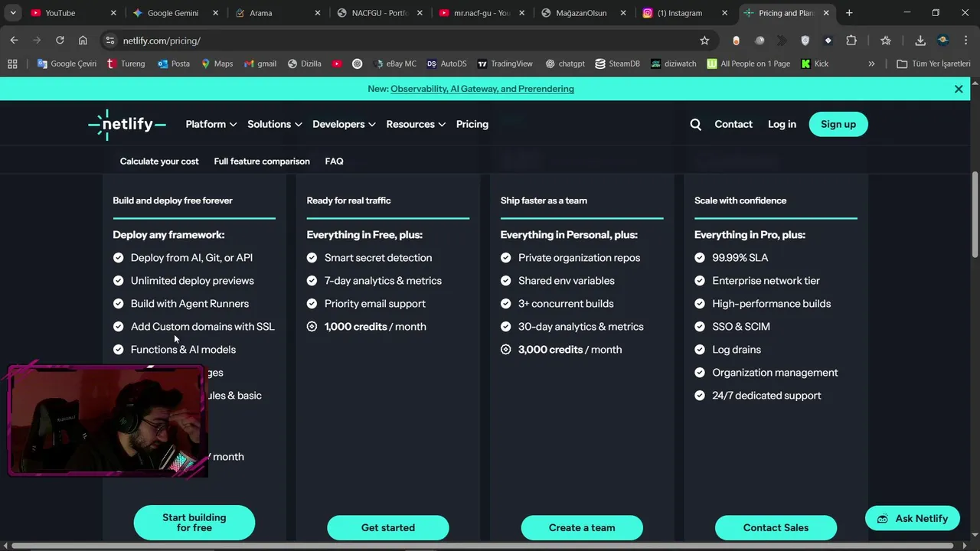Open a new browser tab
This screenshot has width=980, height=551.
click(849, 13)
